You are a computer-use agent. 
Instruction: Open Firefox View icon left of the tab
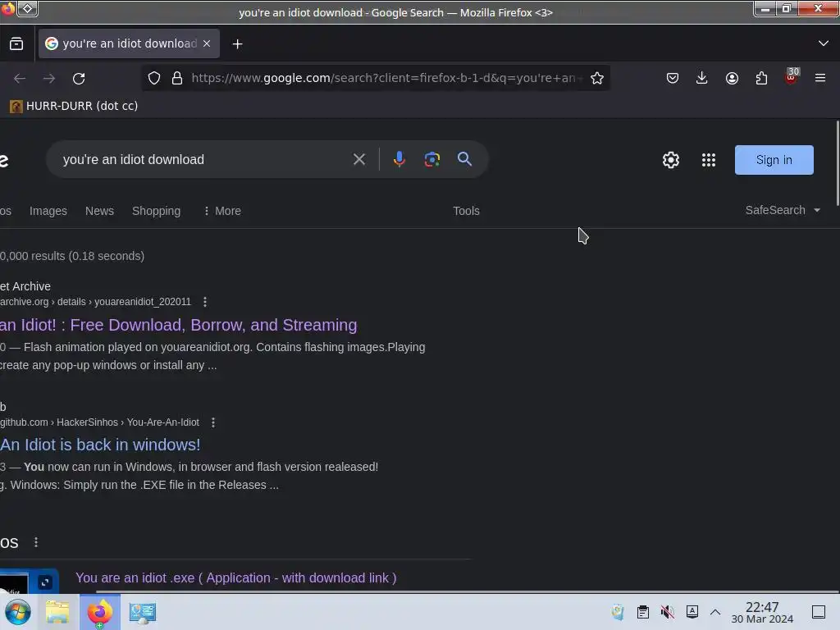click(x=16, y=43)
